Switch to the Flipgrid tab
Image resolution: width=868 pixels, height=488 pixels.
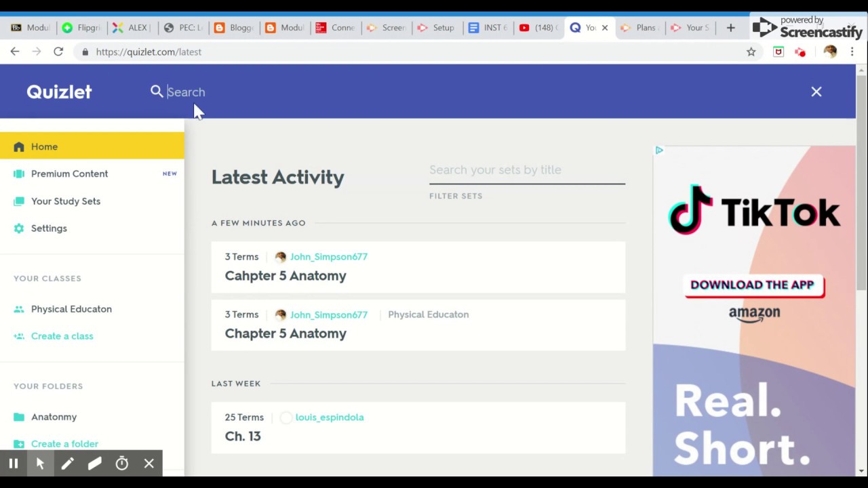click(81, 28)
